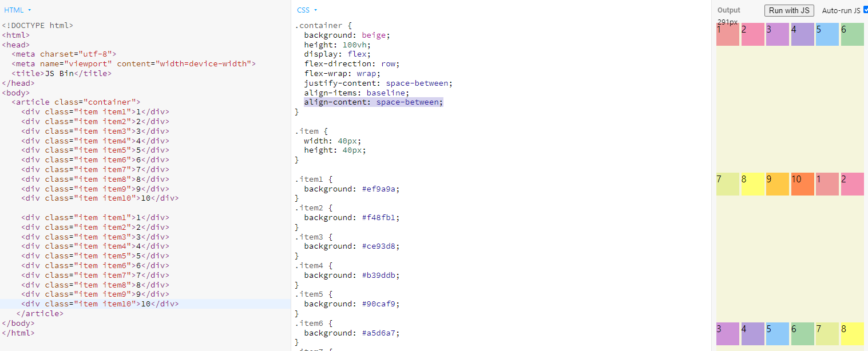Click the highlighted last item10 div line

(100, 304)
